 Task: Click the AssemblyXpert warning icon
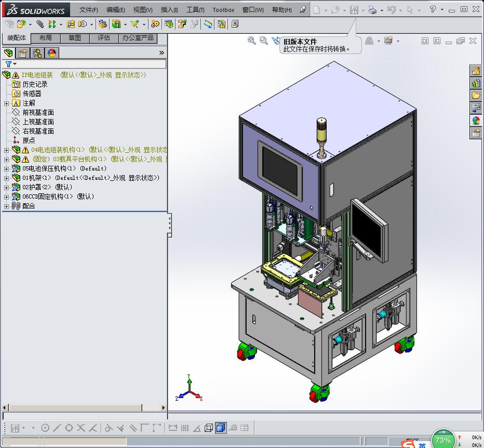[x=221, y=24]
